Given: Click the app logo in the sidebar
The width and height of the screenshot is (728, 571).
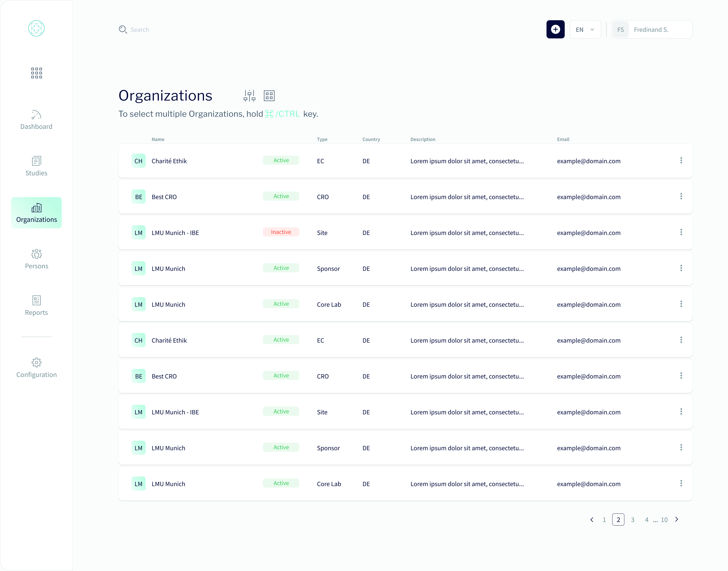Looking at the screenshot, I should pos(36,28).
